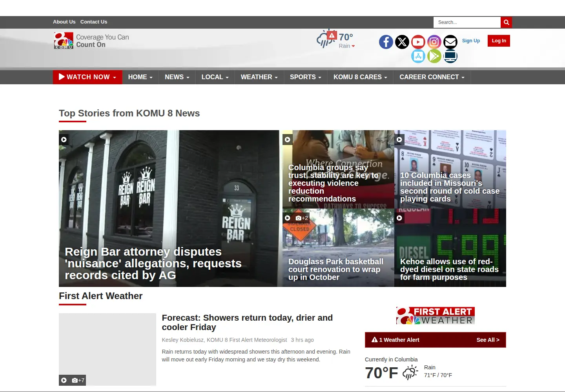Click into the Search input field
Viewport: 565px width, 392px height.
click(467, 22)
